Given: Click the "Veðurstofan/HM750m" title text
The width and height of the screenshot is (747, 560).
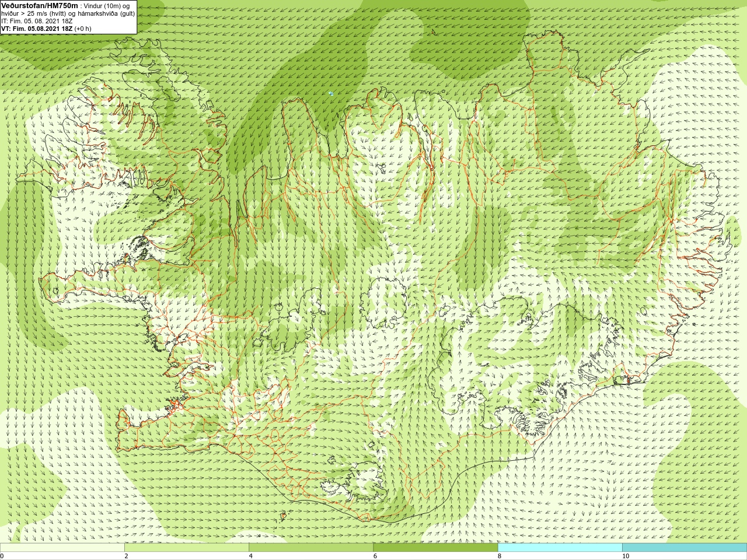Looking at the screenshot, I should [x=39, y=5].
